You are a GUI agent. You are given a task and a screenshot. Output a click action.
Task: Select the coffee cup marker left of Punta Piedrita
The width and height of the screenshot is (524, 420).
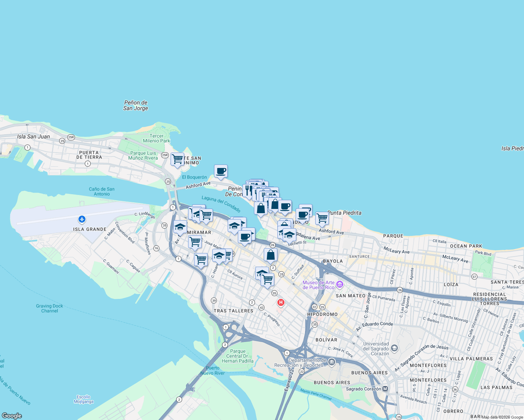click(302, 215)
